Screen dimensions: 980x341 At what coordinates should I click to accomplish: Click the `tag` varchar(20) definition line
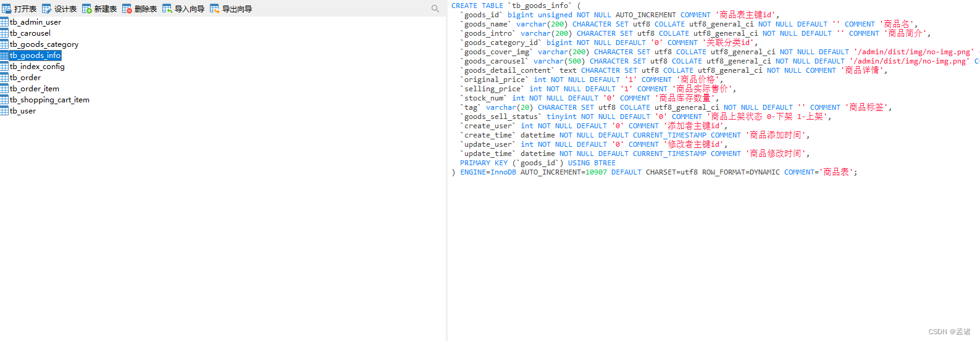tap(676, 107)
